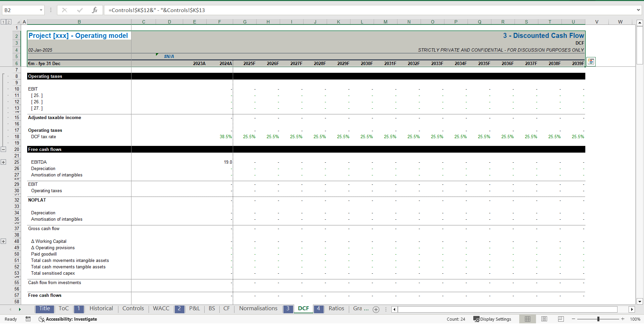
Task: Select the Ratios sheet tab
Action: tap(336, 309)
